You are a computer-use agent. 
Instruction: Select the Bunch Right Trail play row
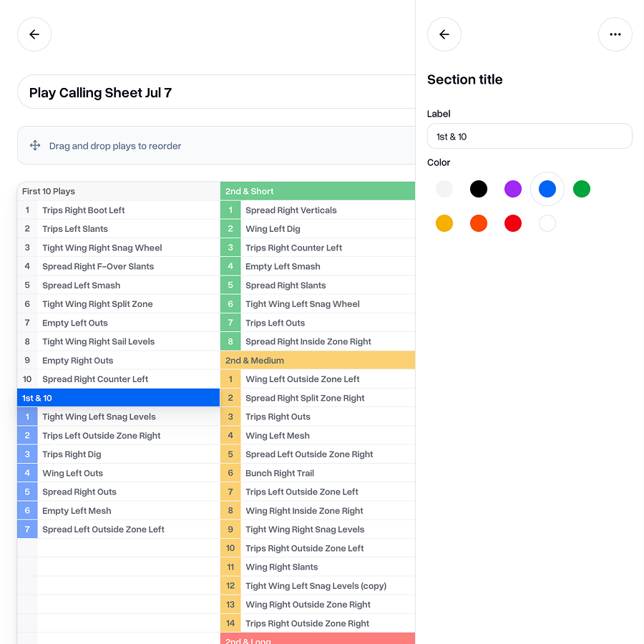[x=318, y=473]
